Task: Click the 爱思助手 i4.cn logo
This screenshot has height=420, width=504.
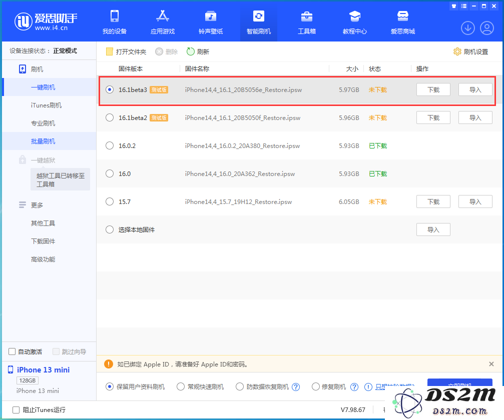Action: (x=46, y=22)
